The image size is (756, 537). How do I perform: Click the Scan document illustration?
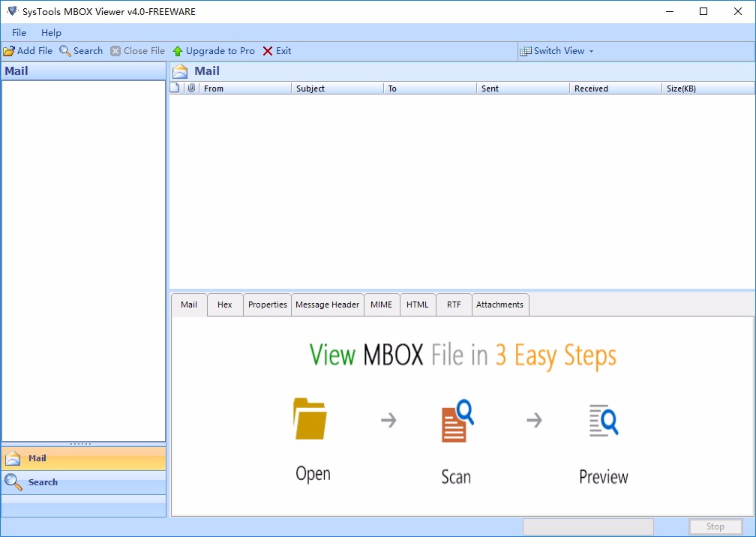tap(457, 420)
